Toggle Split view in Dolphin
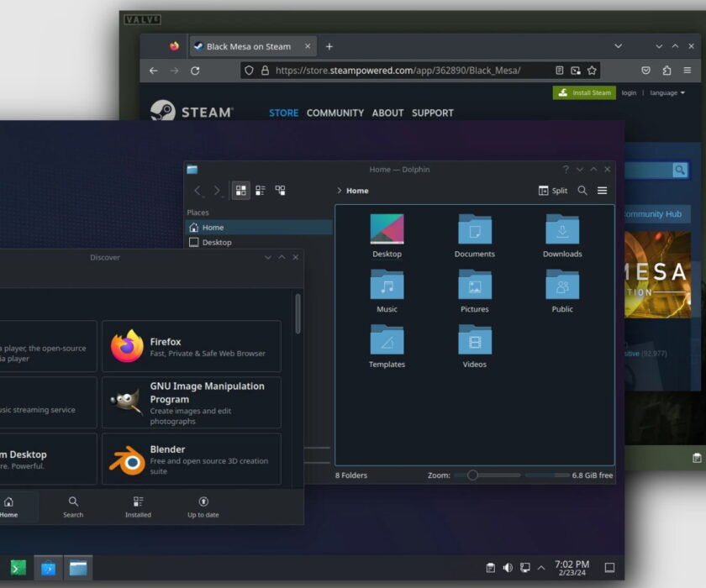Screen dimensions: 706x588 tap(553, 191)
